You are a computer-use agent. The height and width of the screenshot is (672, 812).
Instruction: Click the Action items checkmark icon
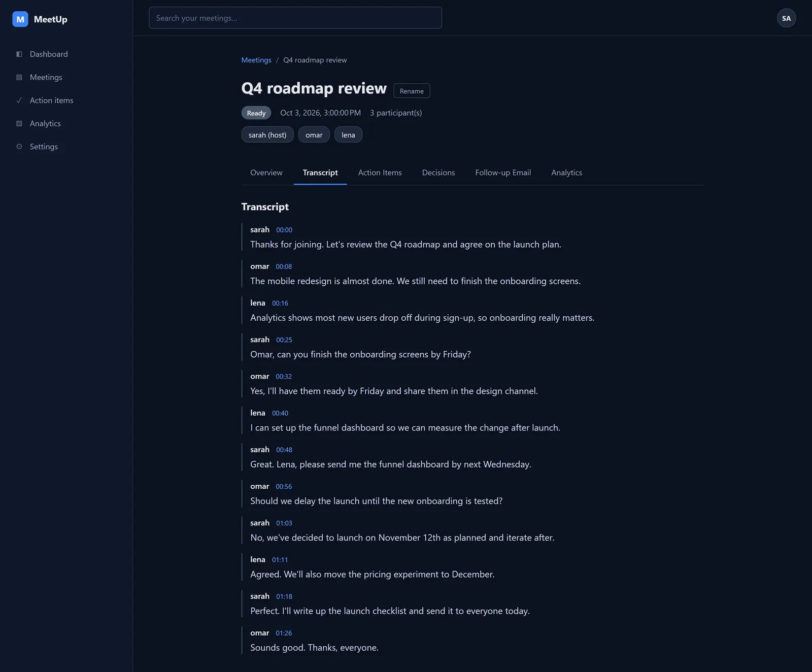(x=19, y=100)
